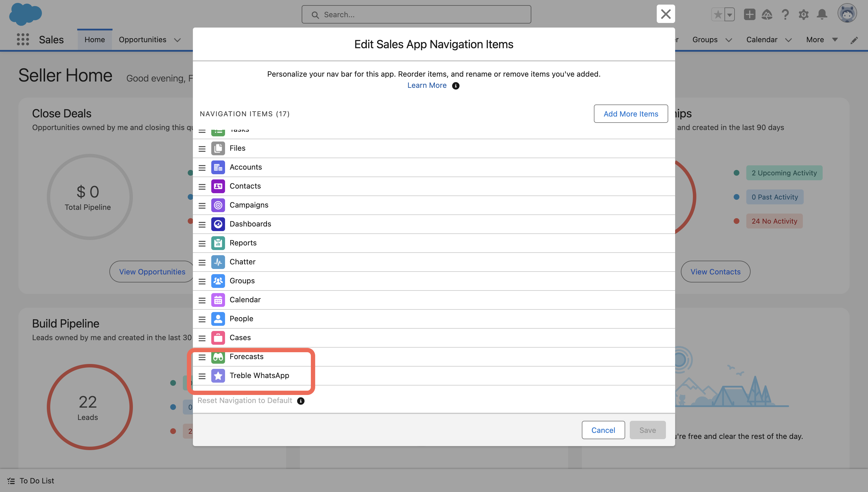868x492 pixels.
Task: Click the Groups people icon
Action: click(x=218, y=281)
